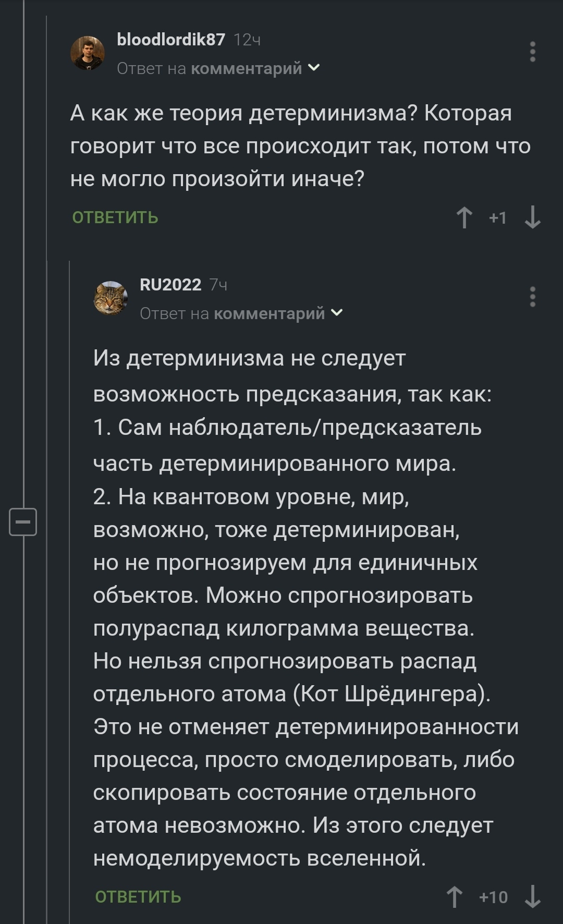Expand parent comment chevron for bloodlordik87
The width and height of the screenshot is (563, 924).
point(314,68)
